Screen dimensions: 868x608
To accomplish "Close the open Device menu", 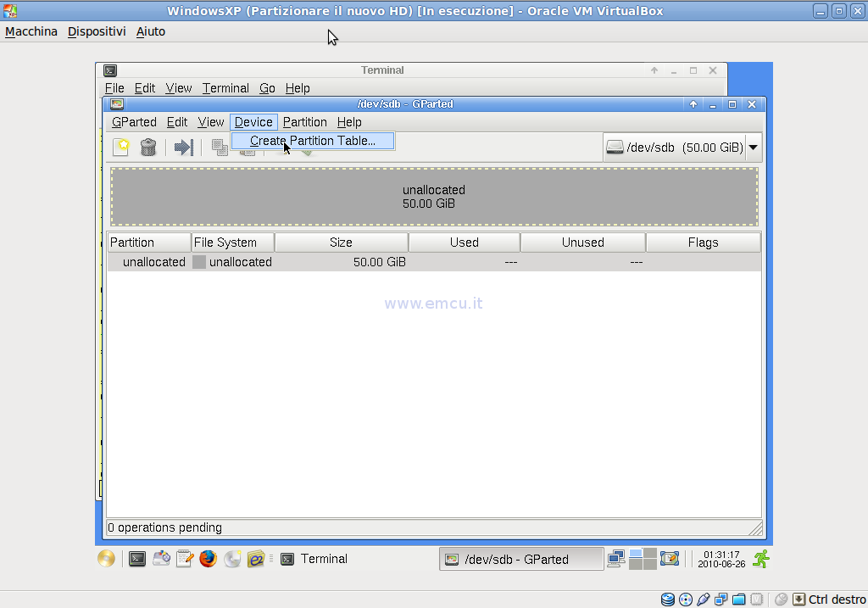I will (x=253, y=122).
